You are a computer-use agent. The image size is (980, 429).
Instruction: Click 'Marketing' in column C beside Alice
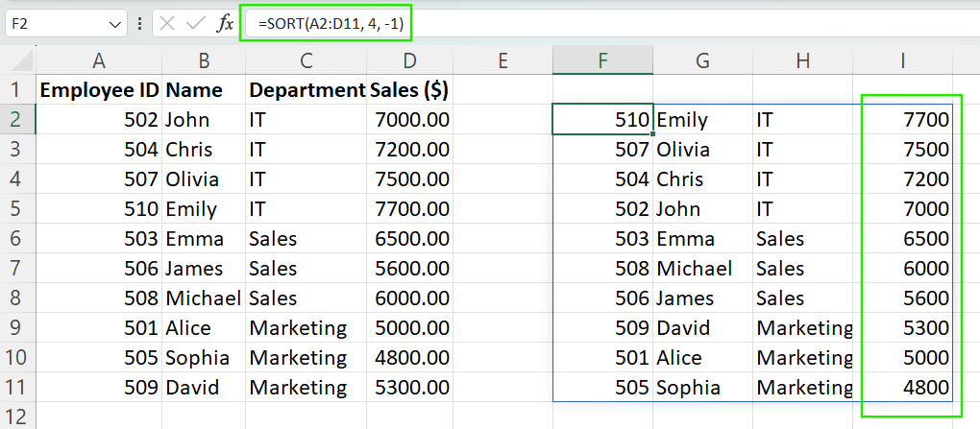[x=306, y=328]
